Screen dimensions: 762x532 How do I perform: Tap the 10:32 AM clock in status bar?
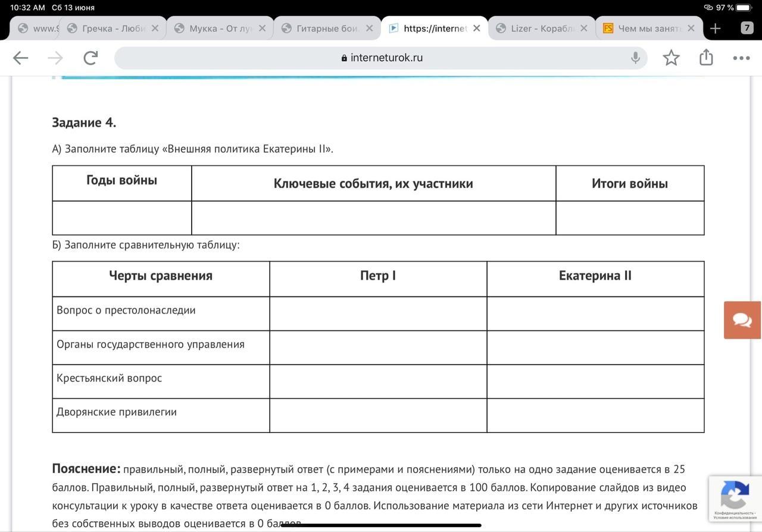pyautogui.click(x=27, y=8)
